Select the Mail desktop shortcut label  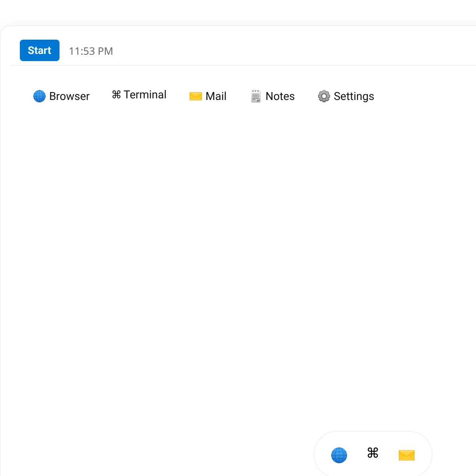pyautogui.click(x=216, y=96)
